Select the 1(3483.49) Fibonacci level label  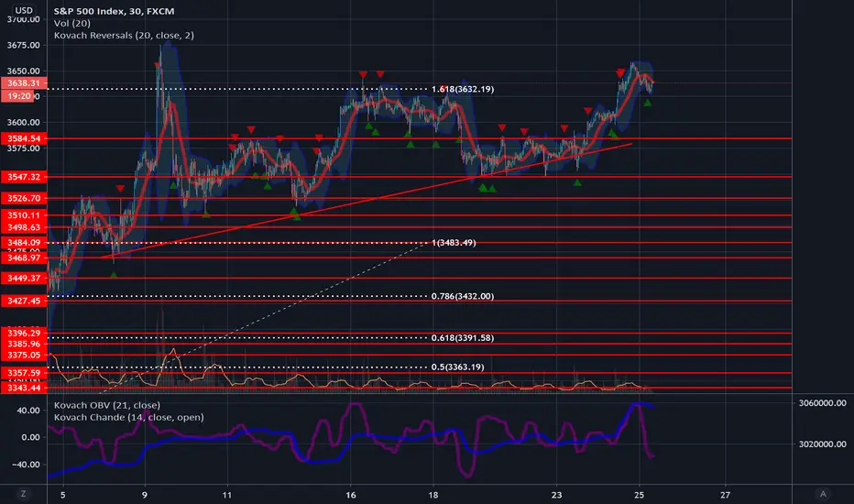[454, 243]
